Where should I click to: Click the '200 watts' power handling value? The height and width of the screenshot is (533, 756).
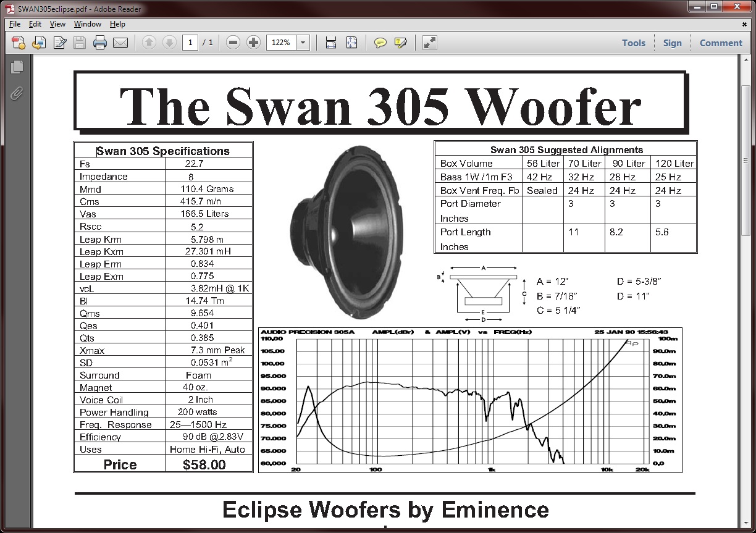(x=197, y=412)
